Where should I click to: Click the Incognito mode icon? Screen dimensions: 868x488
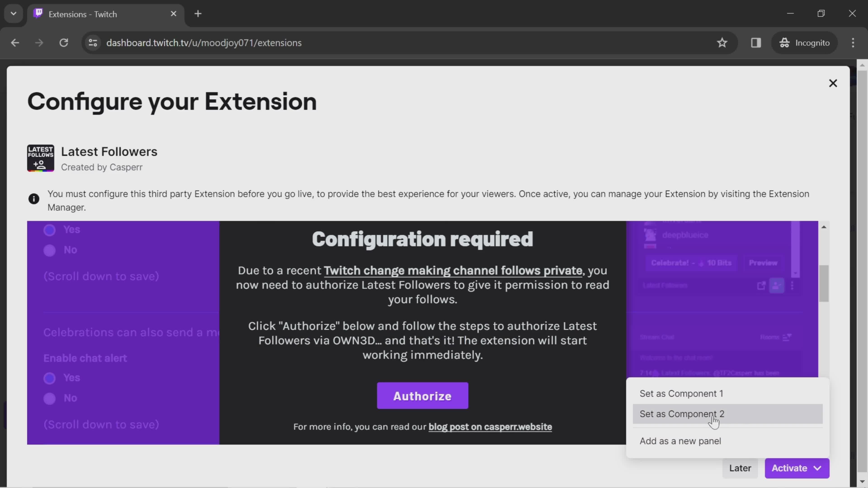[x=785, y=42]
